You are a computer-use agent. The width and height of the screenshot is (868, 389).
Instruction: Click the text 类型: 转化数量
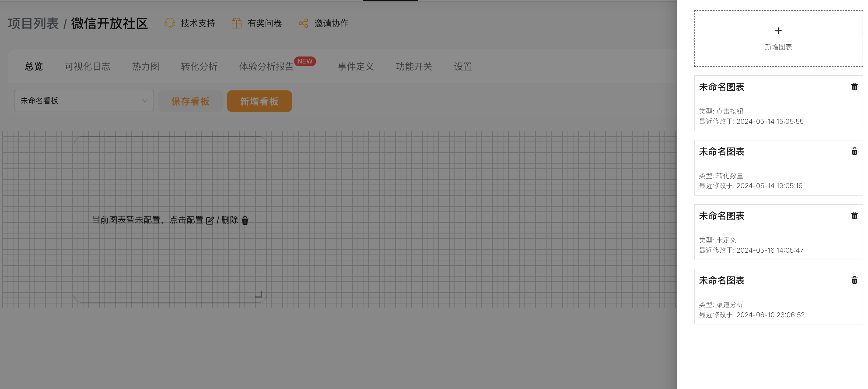coord(721,175)
